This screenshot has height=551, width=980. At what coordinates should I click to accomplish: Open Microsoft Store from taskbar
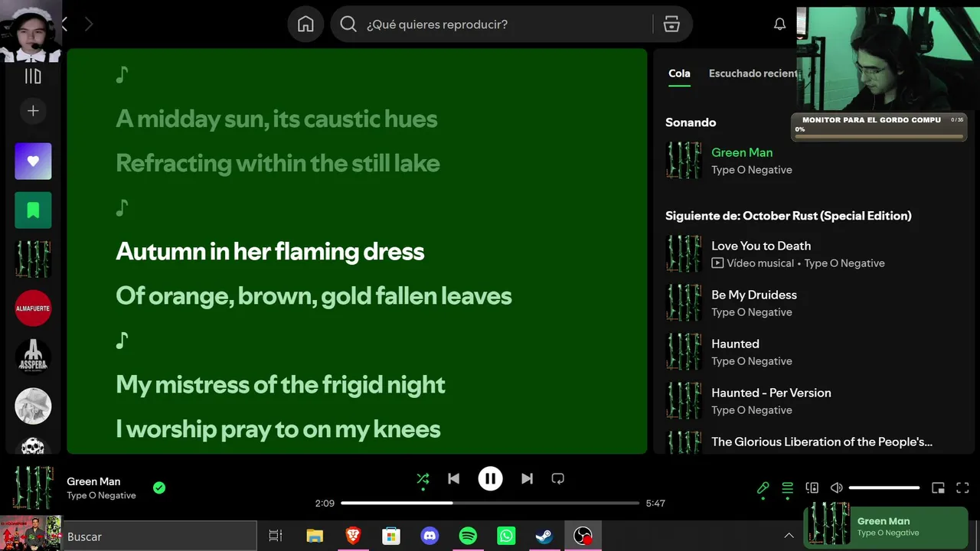tap(391, 536)
